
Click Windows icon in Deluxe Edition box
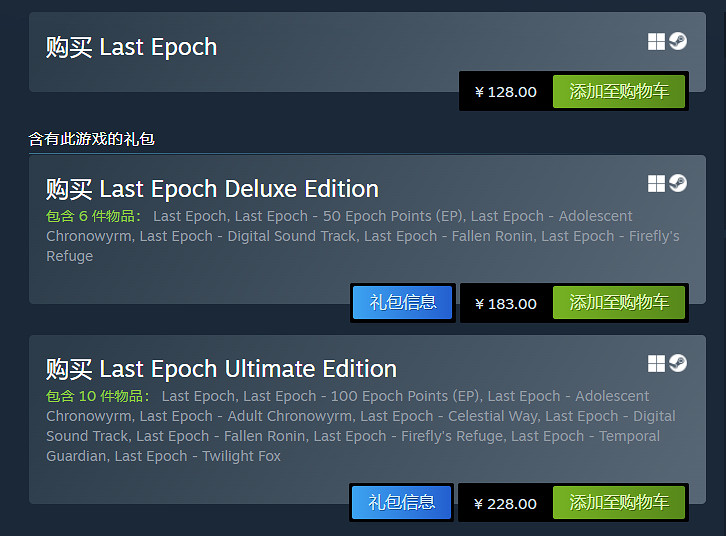point(656,183)
